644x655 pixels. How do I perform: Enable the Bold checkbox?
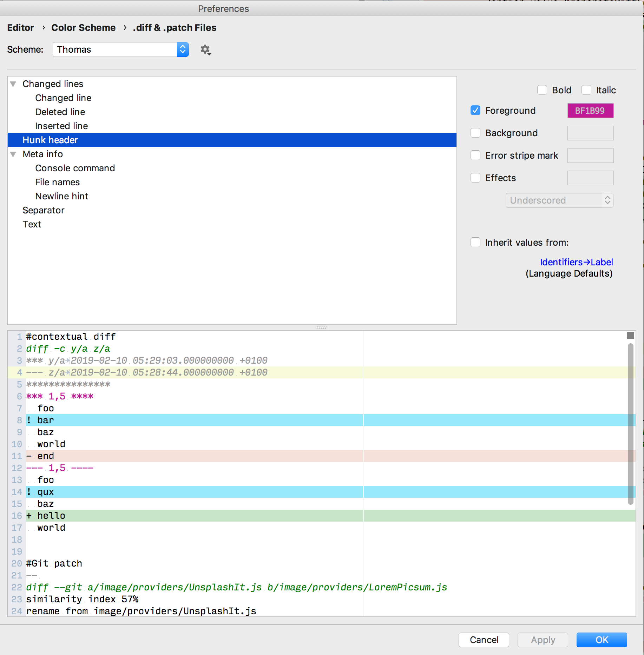542,90
